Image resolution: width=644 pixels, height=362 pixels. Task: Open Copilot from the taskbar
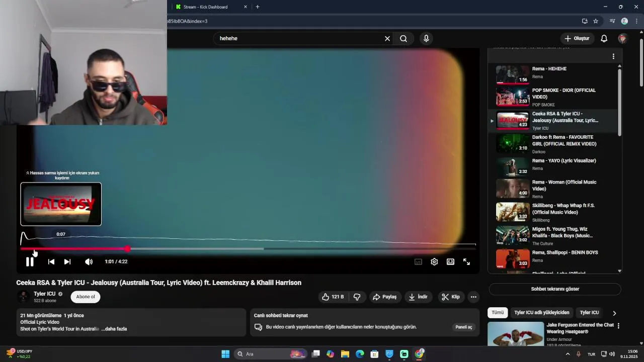[x=330, y=354]
